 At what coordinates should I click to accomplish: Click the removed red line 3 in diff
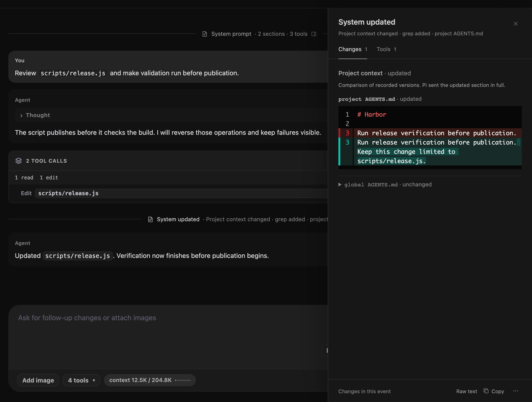pyautogui.click(x=430, y=133)
